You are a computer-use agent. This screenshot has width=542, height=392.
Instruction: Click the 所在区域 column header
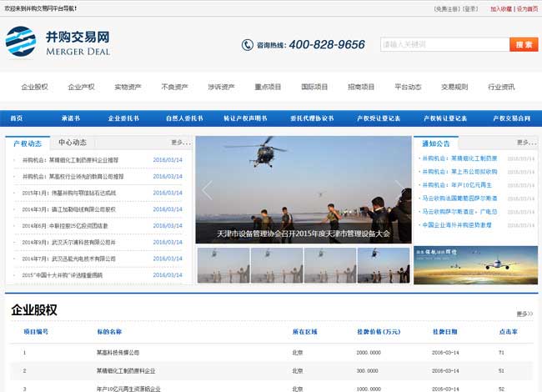pyautogui.click(x=305, y=332)
